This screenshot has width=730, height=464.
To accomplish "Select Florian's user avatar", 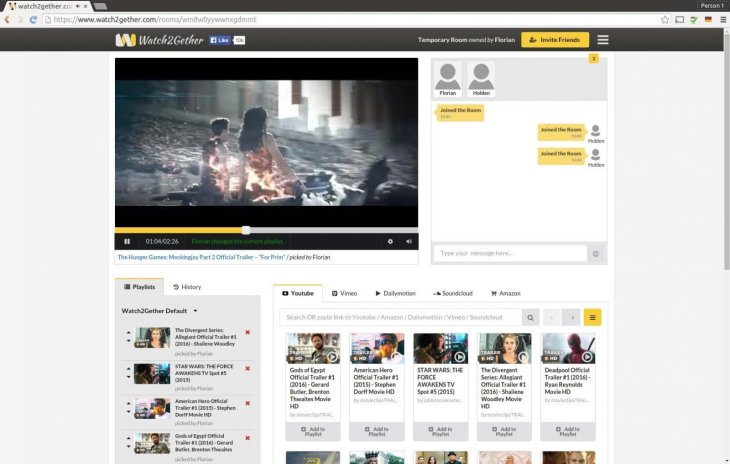I will point(448,79).
